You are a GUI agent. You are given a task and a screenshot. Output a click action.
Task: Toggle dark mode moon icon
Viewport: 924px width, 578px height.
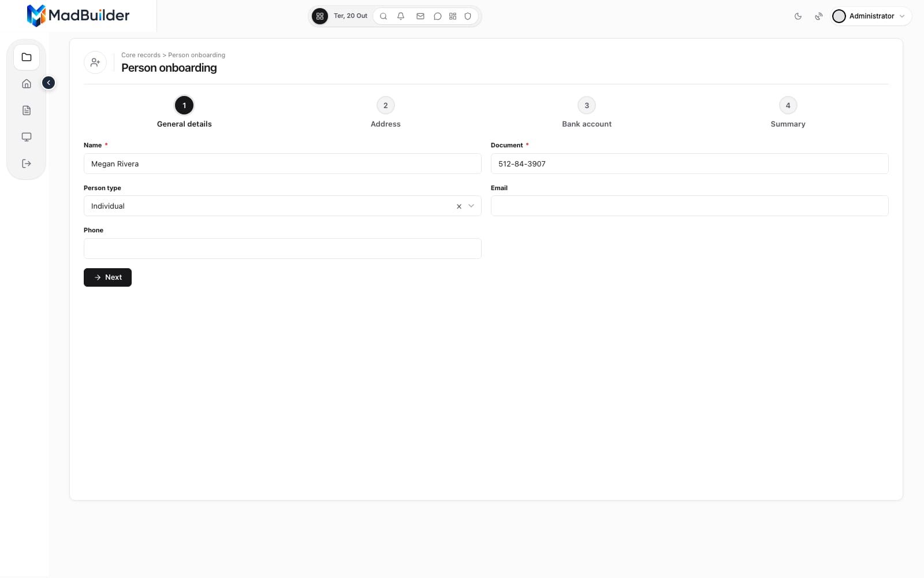798,16
